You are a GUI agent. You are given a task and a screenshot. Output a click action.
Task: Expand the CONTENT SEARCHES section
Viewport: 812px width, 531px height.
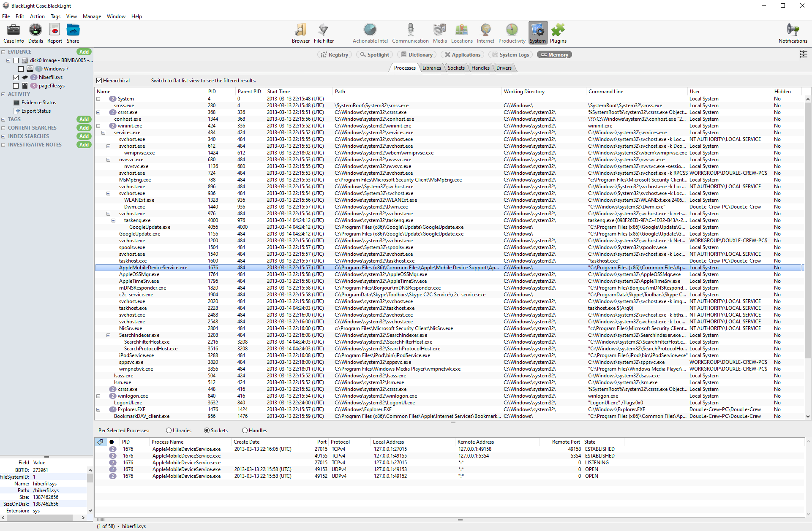pyautogui.click(x=3, y=128)
